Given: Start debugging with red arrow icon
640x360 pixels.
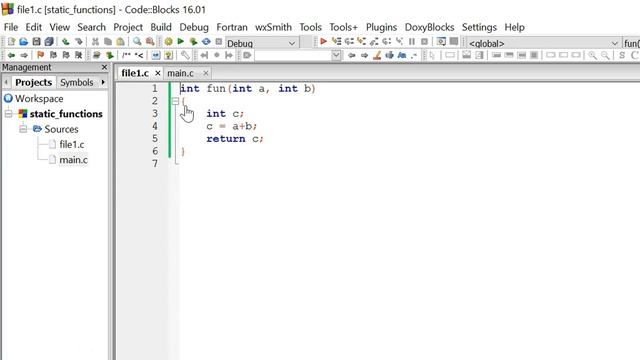Looking at the screenshot, I should [324, 41].
